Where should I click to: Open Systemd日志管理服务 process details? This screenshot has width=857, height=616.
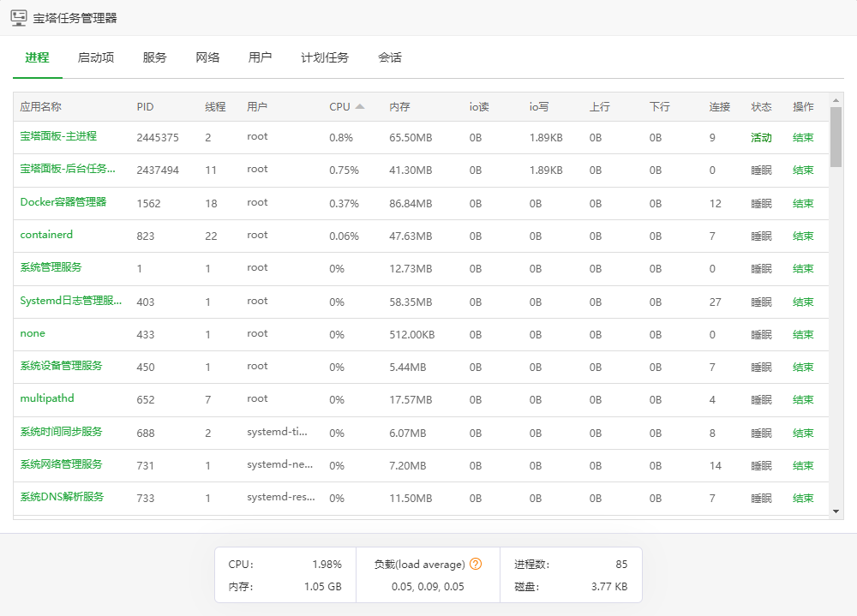click(x=71, y=301)
